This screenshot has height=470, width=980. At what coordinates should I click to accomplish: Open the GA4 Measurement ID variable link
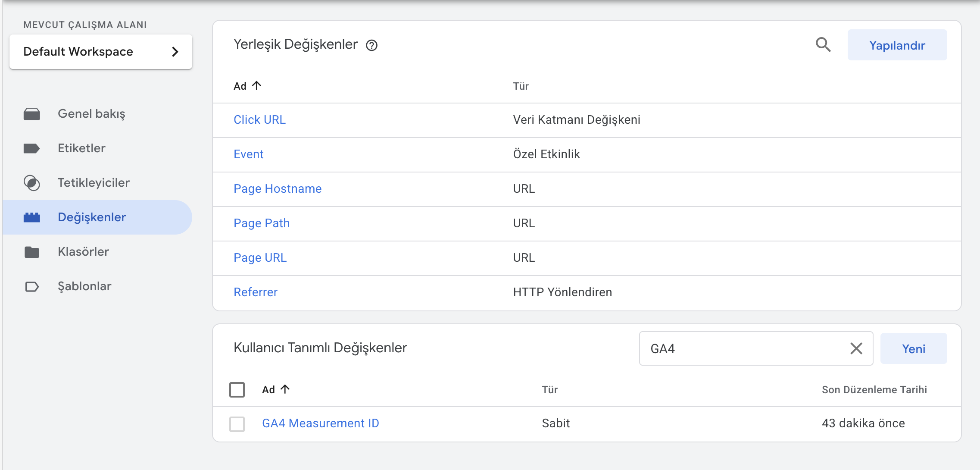321,423
